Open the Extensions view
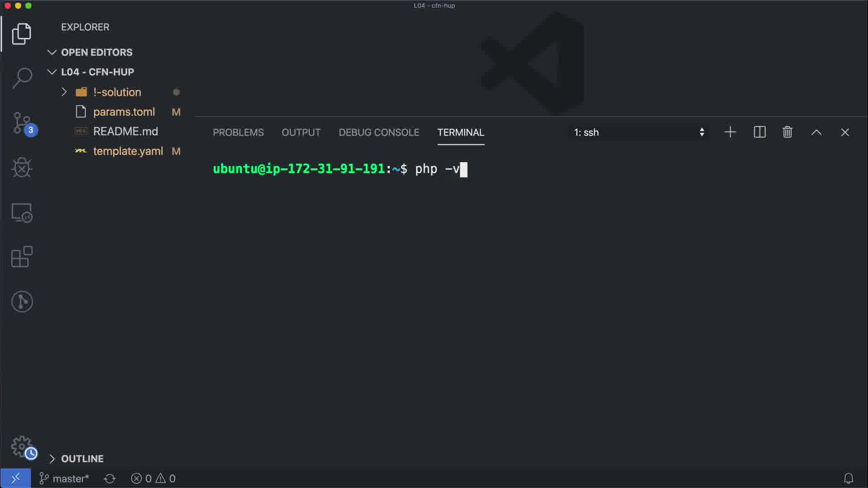Image resolution: width=868 pixels, height=488 pixels. (22, 257)
